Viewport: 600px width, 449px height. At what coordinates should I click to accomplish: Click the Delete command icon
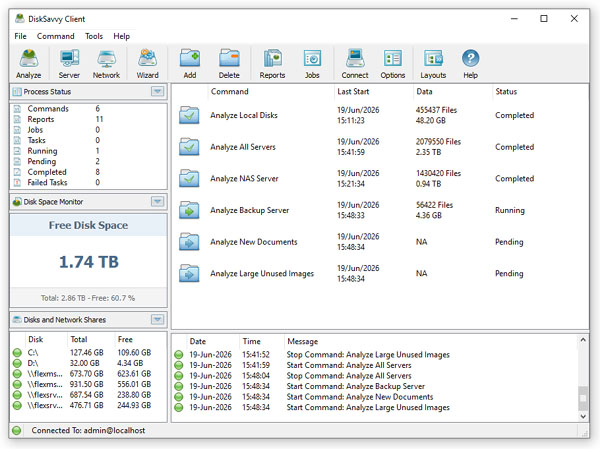tap(229, 64)
